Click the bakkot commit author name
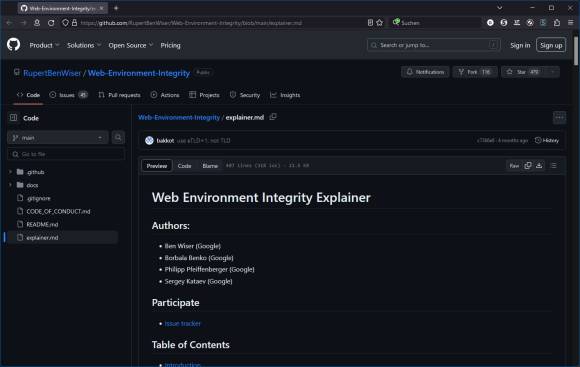Viewport: 580px width, 367px height. 165,141
